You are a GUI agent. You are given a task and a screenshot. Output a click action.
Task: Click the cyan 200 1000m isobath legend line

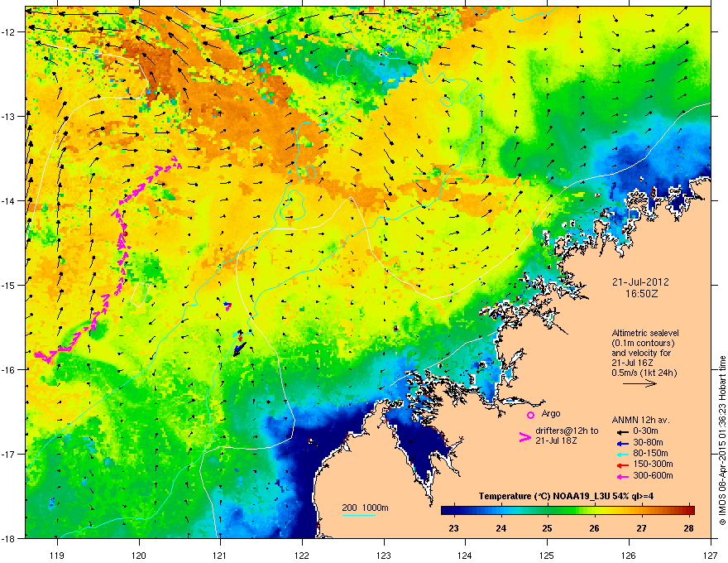pyautogui.click(x=359, y=515)
